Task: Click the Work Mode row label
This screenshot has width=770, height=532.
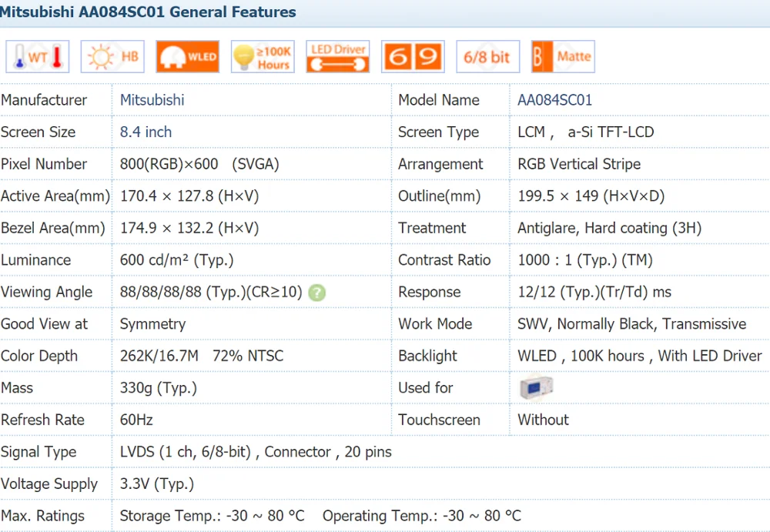Action: tap(435, 324)
